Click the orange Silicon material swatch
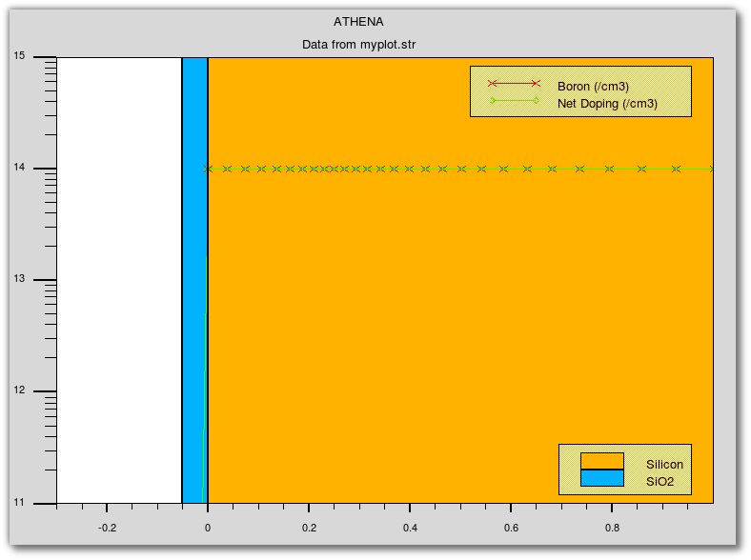Screen dimensions: 751x560 (602, 461)
